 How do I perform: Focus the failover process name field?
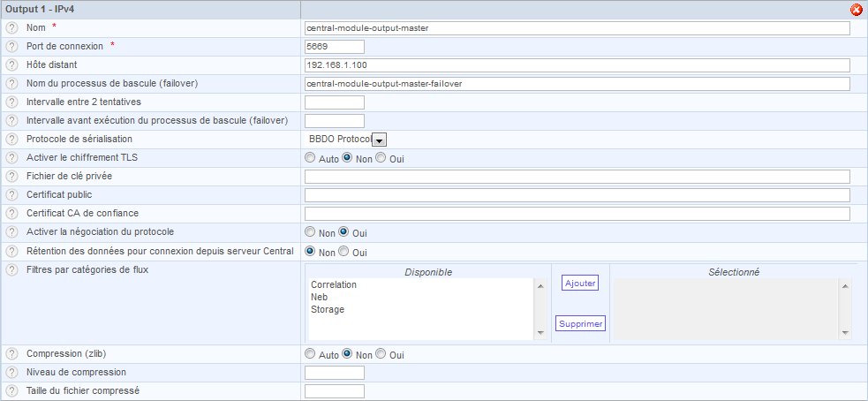click(x=577, y=84)
